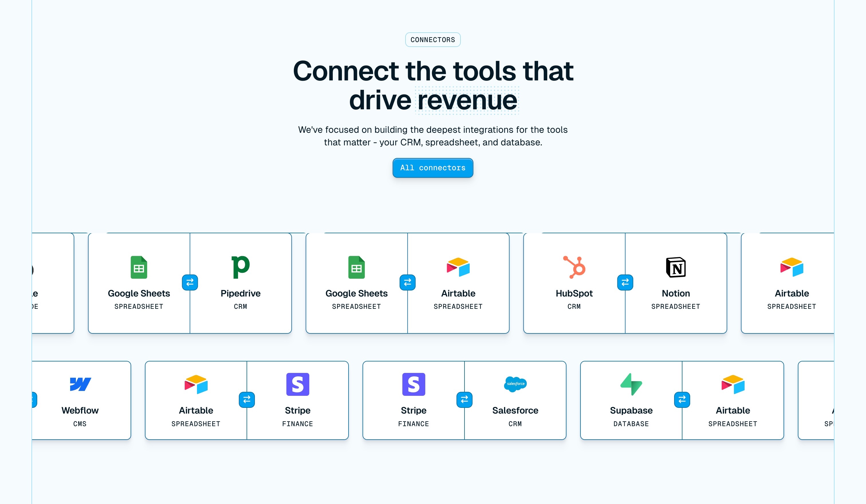This screenshot has width=866, height=504.
Task: Click CMS label under Webflow
Action: pos(80,424)
